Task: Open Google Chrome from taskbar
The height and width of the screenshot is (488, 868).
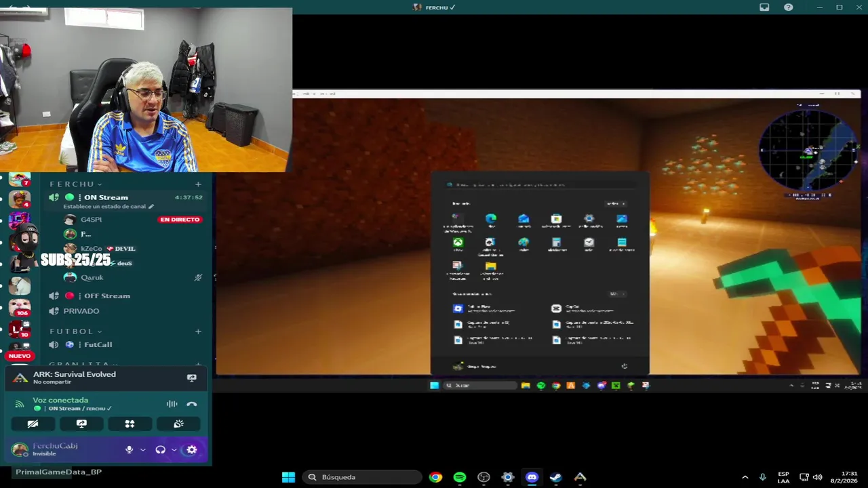Action: [x=435, y=477]
